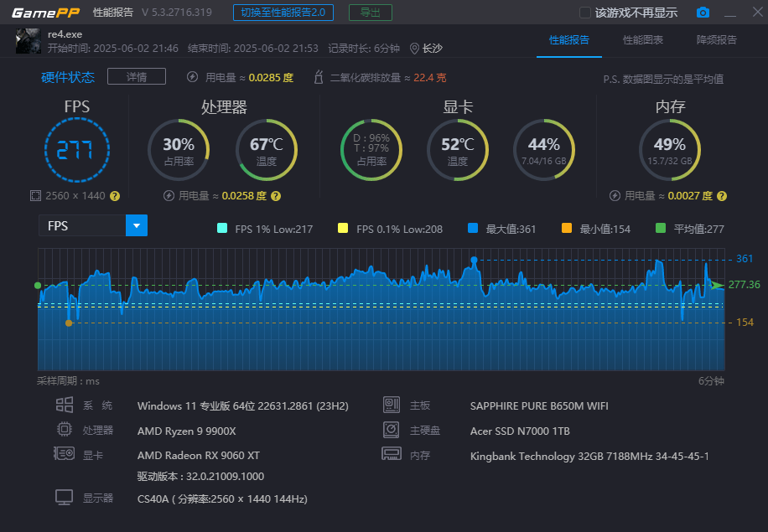Click the Windows system icon in the spec list
This screenshot has width=768, height=532.
(x=65, y=405)
